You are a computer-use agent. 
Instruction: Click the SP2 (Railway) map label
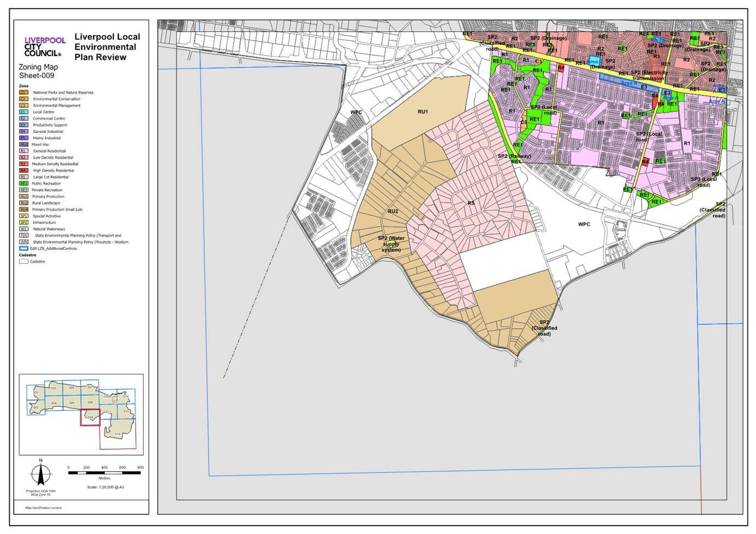point(514,156)
